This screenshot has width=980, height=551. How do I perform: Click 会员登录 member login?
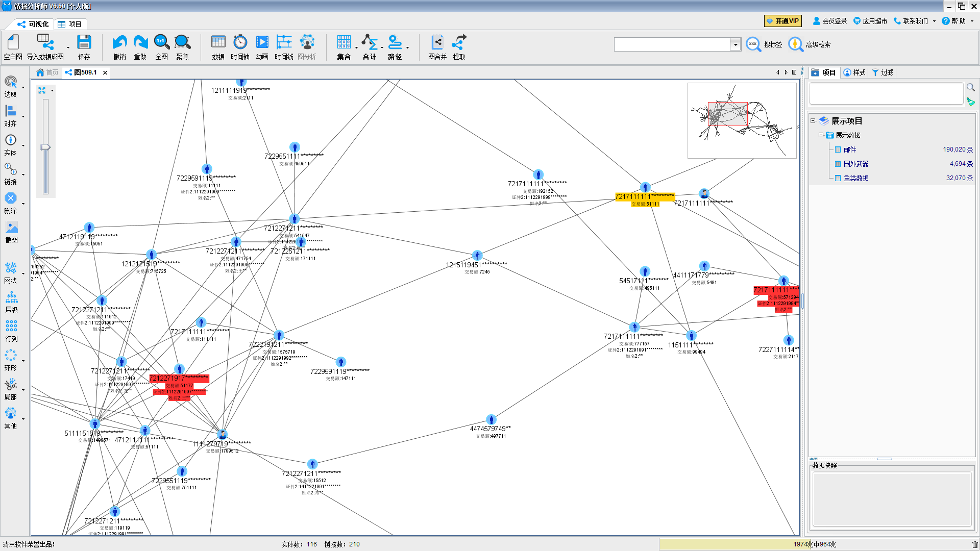click(830, 21)
